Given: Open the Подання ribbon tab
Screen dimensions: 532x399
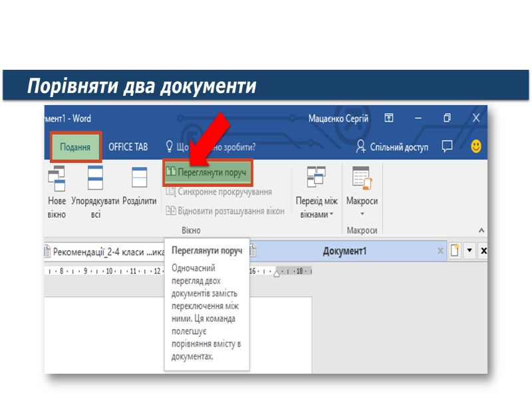Looking at the screenshot, I should click(x=75, y=147).
